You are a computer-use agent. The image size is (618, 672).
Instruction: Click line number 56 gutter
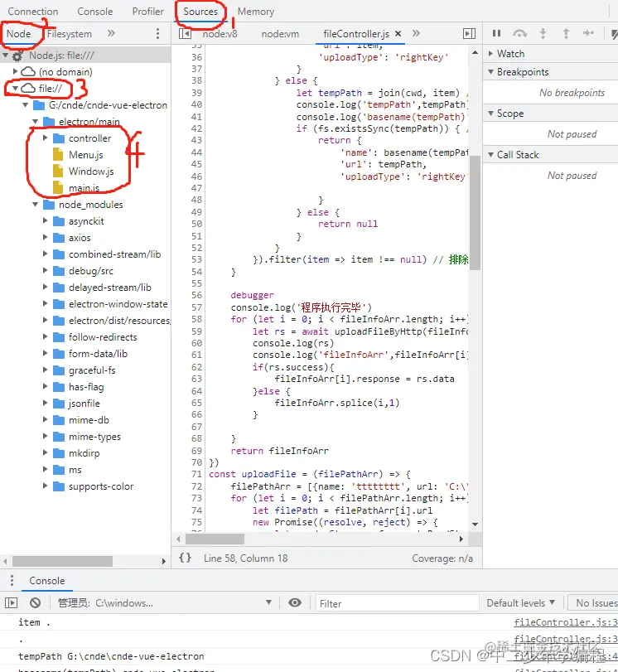click(196, 295)
